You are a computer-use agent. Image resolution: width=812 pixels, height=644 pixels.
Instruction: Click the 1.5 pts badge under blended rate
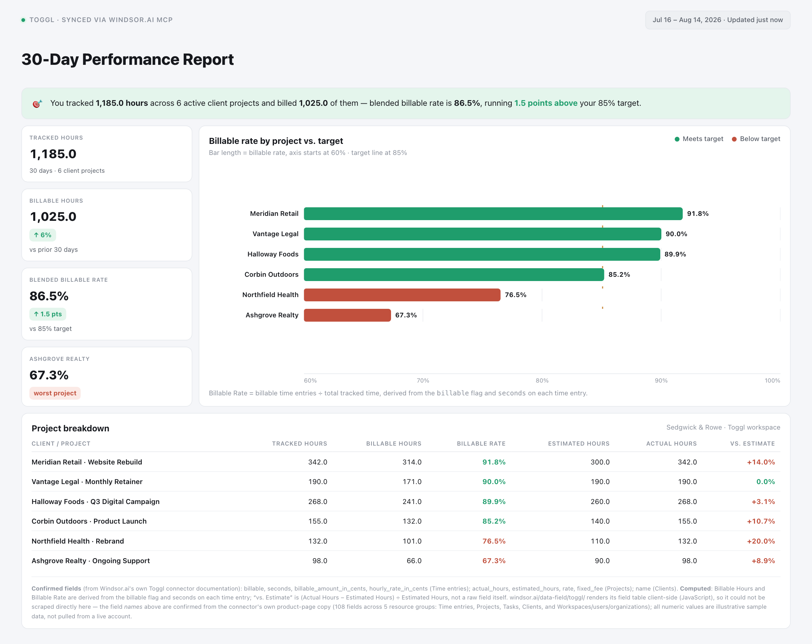(48, 314)
